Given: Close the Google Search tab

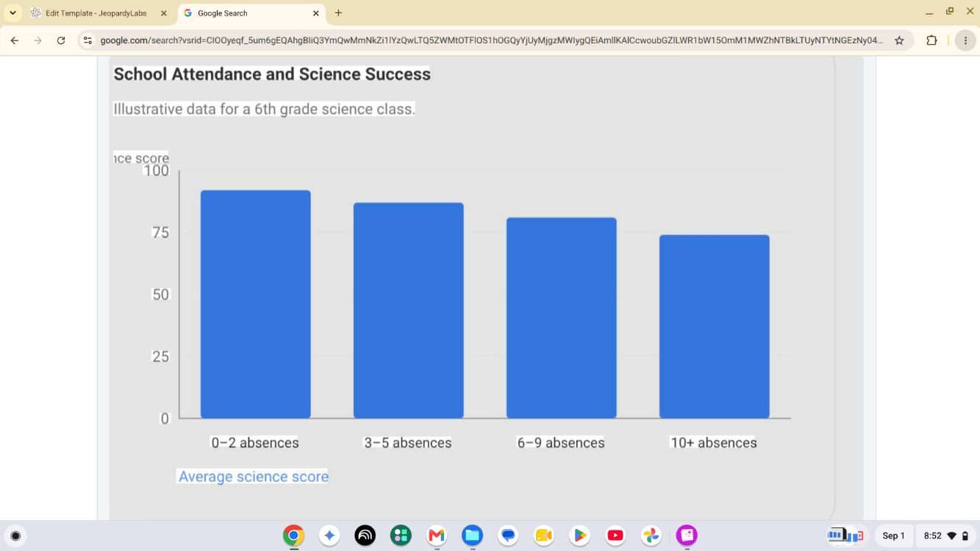Looking at the screenshot, I should click(316, 13).
